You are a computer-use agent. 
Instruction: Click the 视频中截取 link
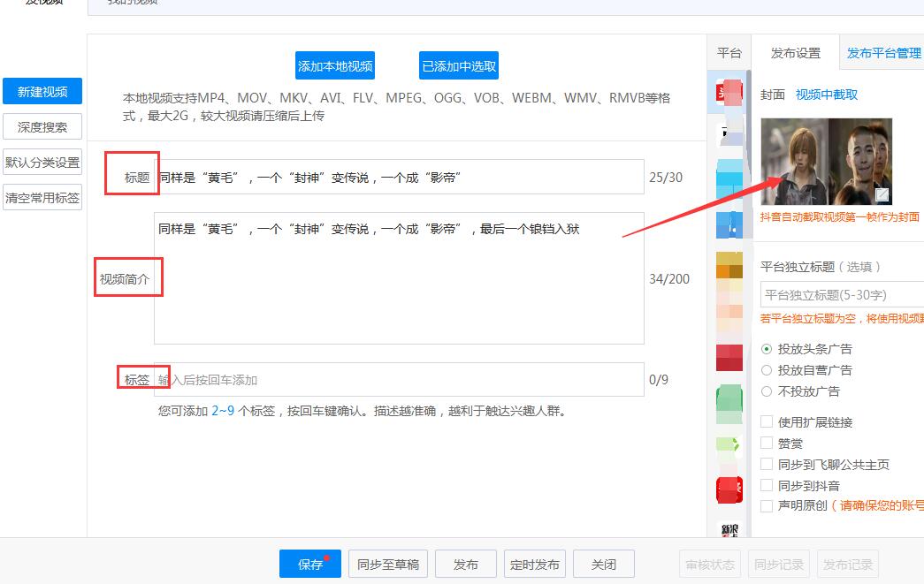pyautogui.click(x=826, y=95)
